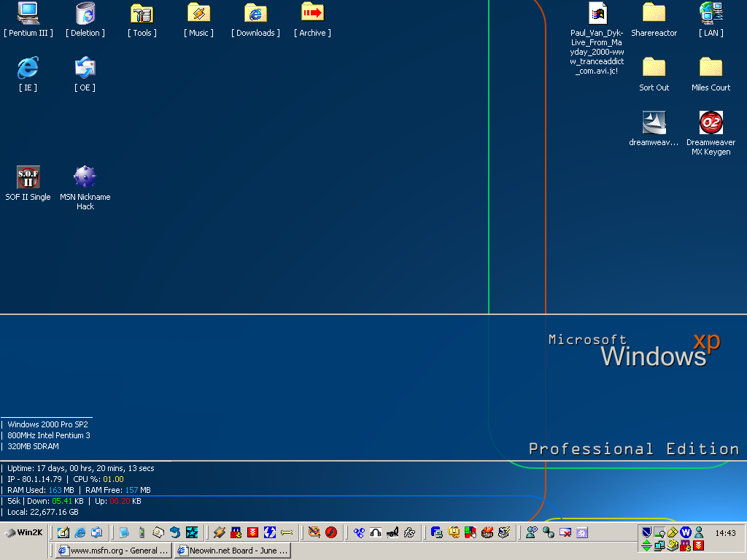Open the Pentium III computer icon
The image size is (747, 560).
(x=28, y=13)
